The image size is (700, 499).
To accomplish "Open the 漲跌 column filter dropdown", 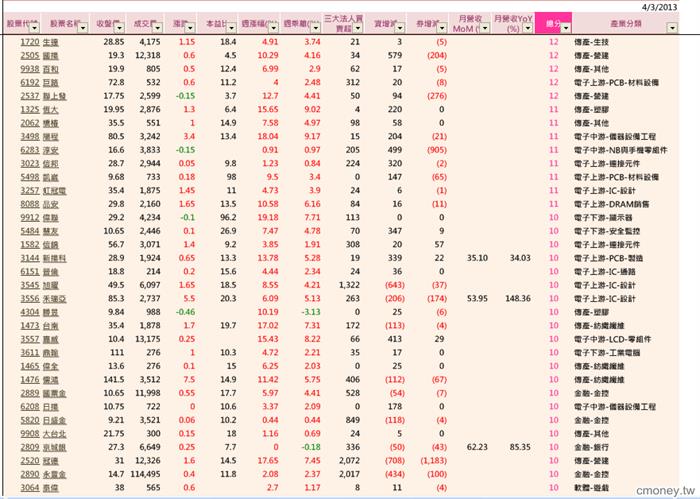I will coord(190,28).
